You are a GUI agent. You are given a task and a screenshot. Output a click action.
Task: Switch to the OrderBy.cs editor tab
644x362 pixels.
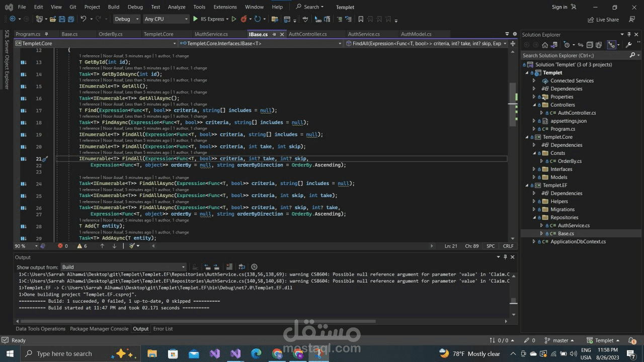point(110,34)
